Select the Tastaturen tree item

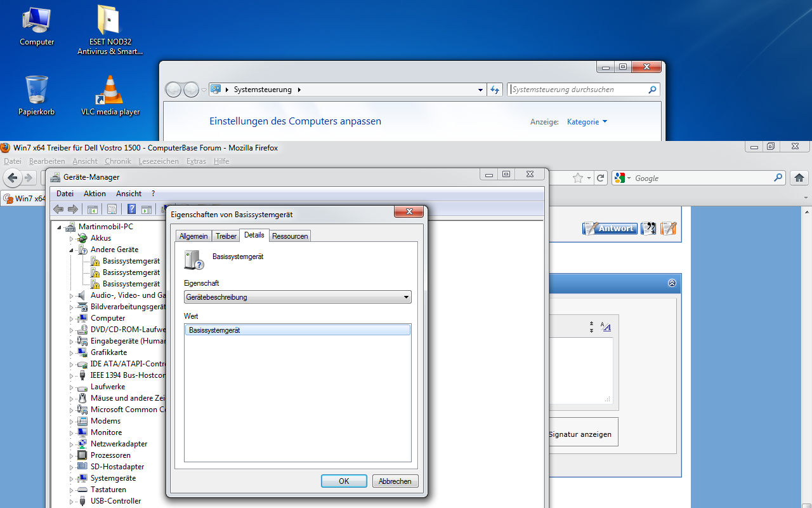click(x=108, y=490)
